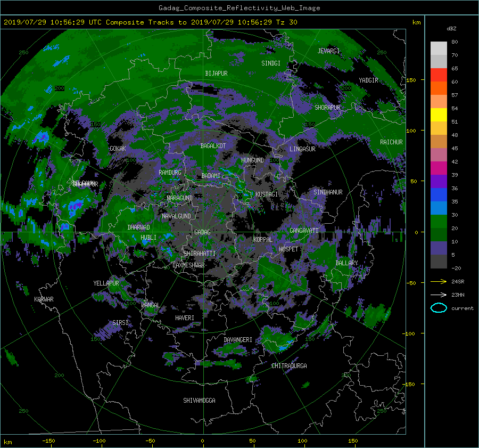
Task: Click the JEVARGI city label
Action: point(328,51)
